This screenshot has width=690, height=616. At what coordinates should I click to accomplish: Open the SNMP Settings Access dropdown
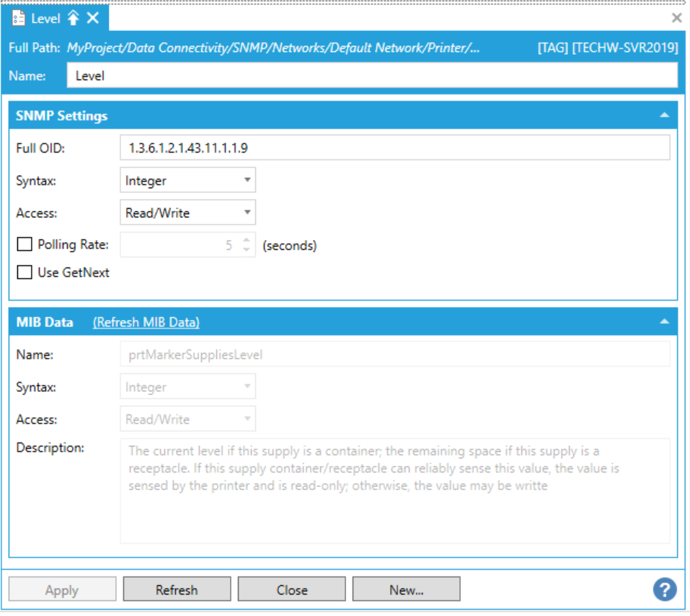[x=187, y=213]
